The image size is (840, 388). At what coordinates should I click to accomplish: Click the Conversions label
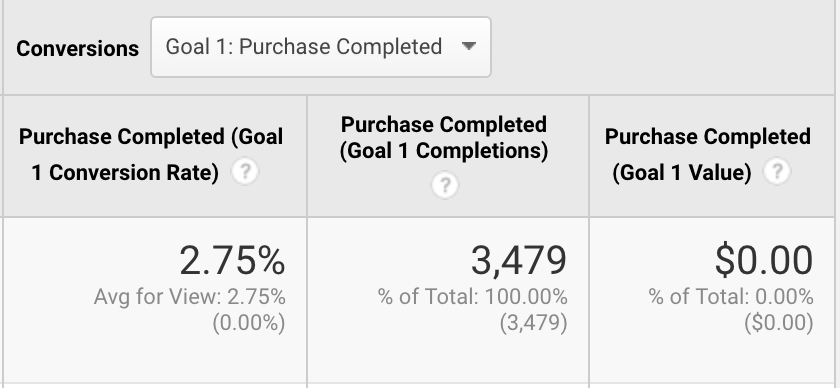[x=78, y=49]
